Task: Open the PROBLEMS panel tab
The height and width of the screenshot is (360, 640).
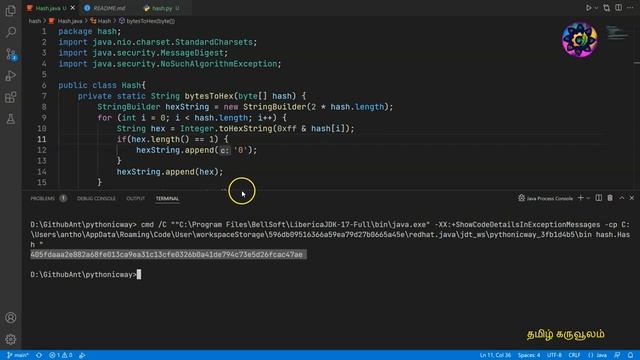Action: (42, 198)
